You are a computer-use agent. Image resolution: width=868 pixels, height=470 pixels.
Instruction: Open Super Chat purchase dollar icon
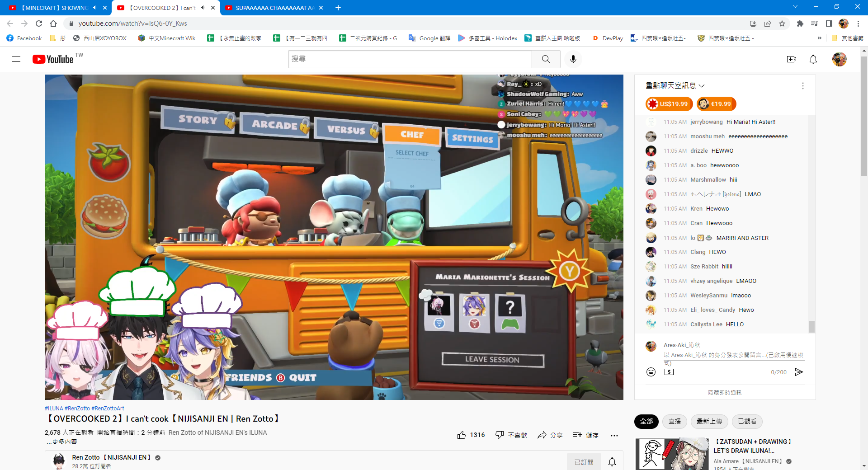point(669,372)
